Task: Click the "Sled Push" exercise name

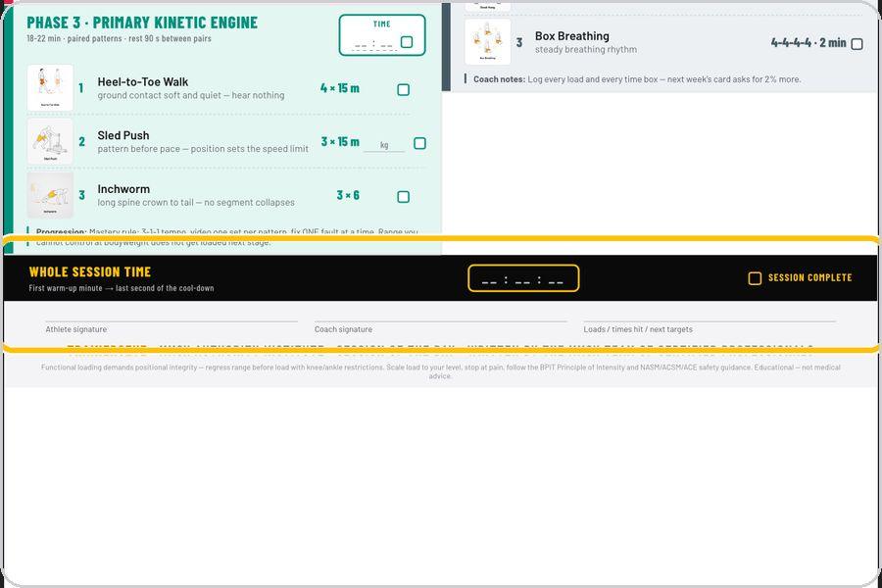Action: tap(123, 135)
